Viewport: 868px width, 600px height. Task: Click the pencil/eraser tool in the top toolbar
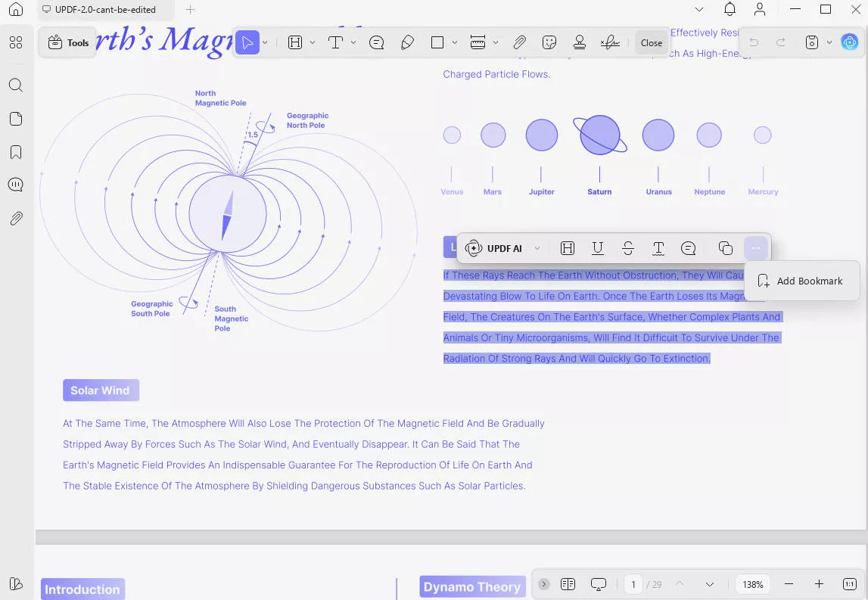[407, 43]
